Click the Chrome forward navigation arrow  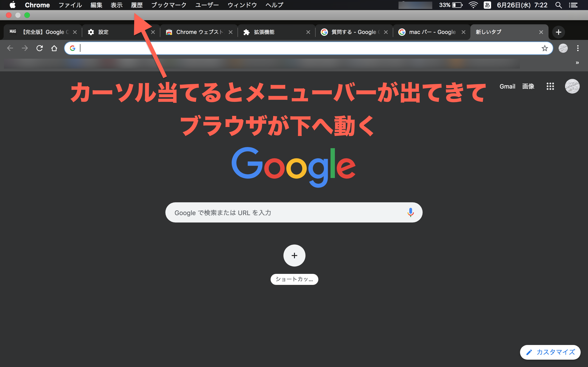(25, 48)
